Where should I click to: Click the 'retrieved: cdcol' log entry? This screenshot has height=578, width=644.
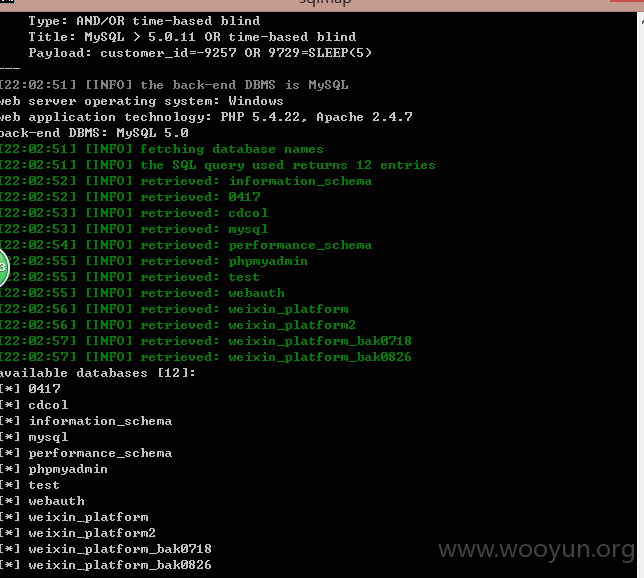134,213
